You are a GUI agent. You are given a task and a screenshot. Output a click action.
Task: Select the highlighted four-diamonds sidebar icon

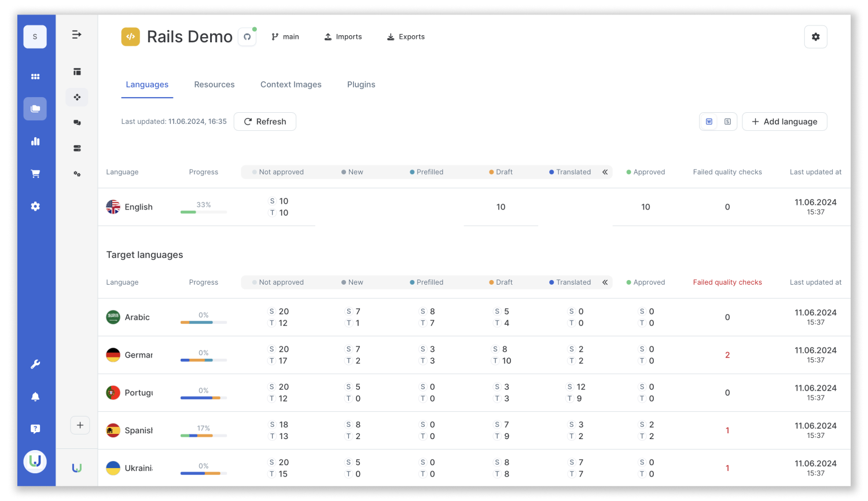tap(77, 97)
